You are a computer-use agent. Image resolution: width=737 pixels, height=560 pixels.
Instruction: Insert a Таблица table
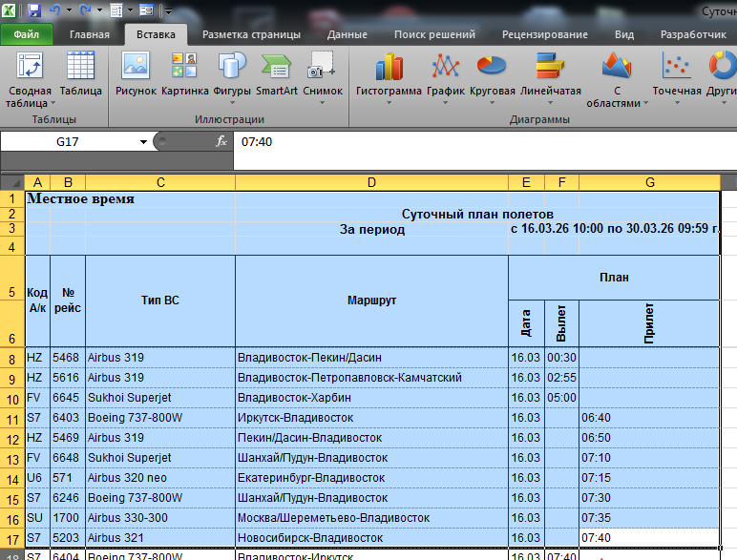coord(81,73)
